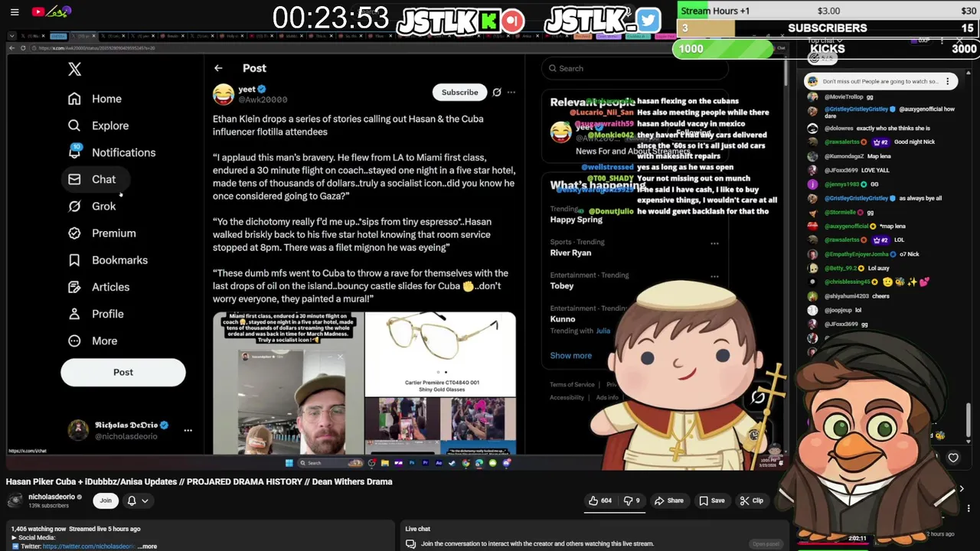Screen dimensions: 980x551
Task: Open the Hasan selfie image in post
Action: [288, 383]
